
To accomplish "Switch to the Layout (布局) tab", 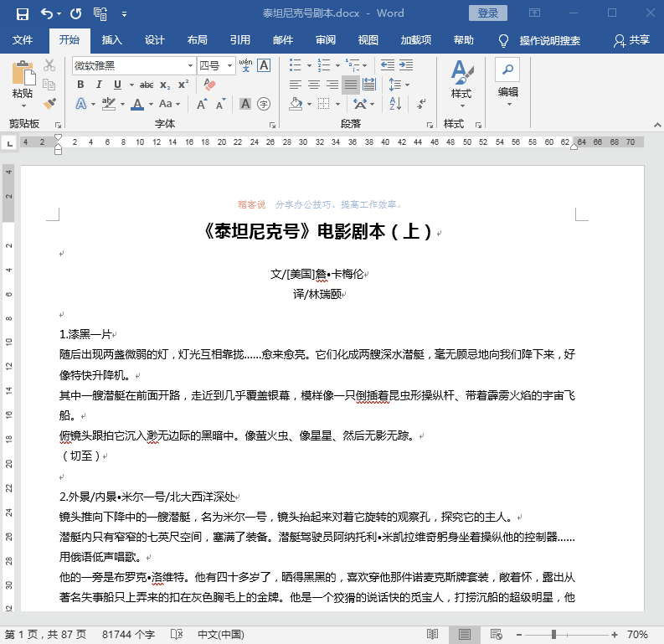I will [198, 40].
